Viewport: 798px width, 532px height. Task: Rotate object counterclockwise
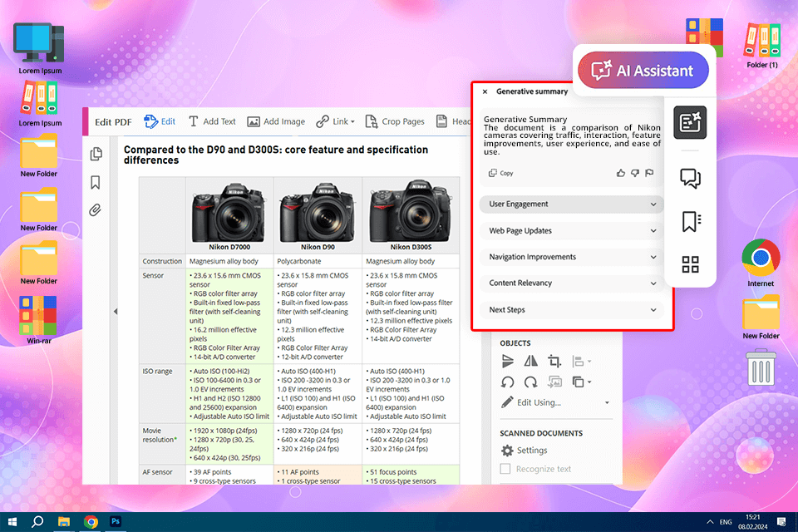(x=507, y=382)
